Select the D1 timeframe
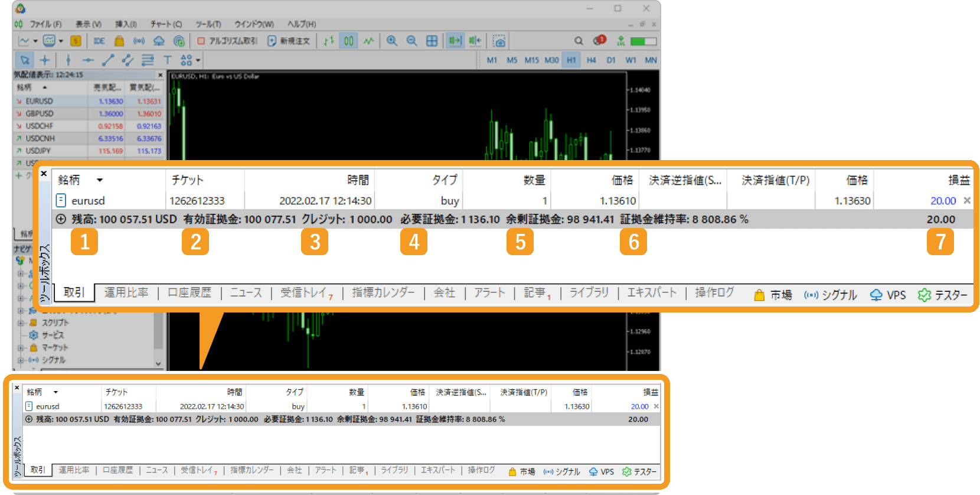 click(611, 60)
